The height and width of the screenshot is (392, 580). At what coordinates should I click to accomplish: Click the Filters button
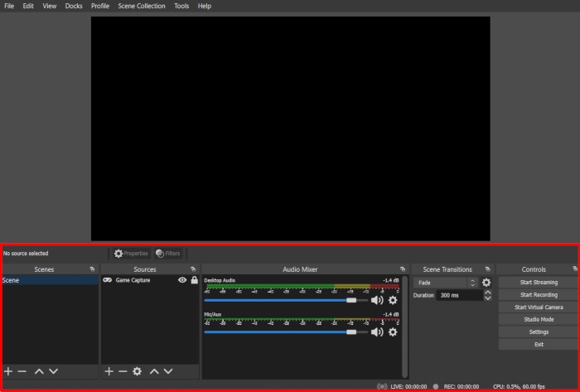[168, 254]
